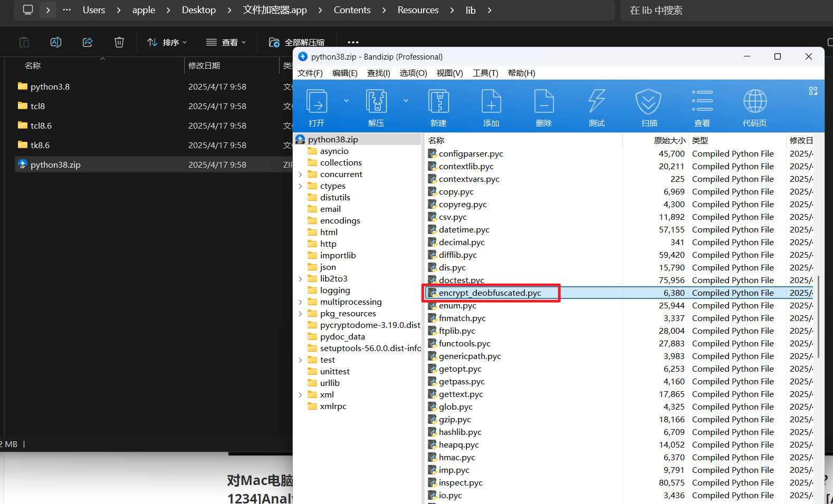Image resolution: width=833 pixels, height=504 pixels.
Task: Open the 帮助(H) menu
Action: point(522,73)
